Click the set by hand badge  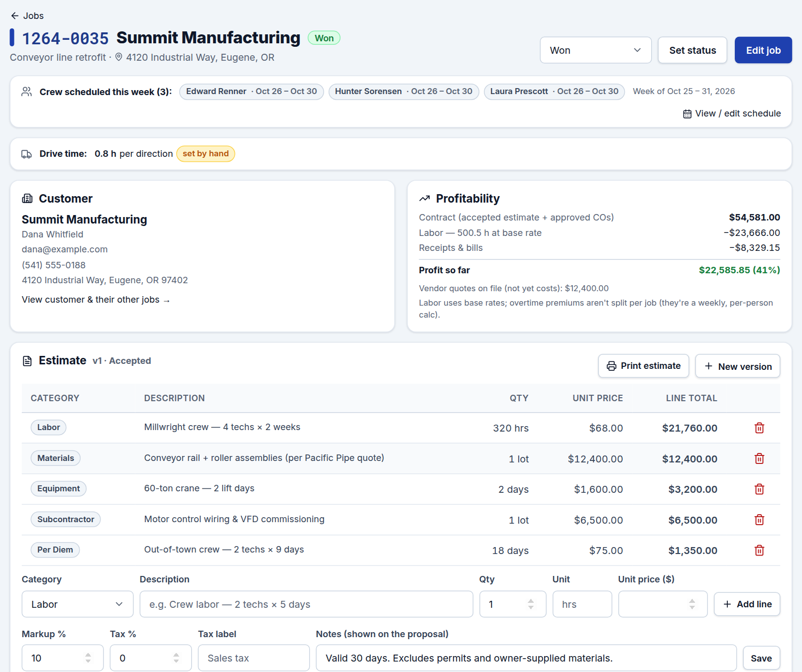(x=206, y=154)
